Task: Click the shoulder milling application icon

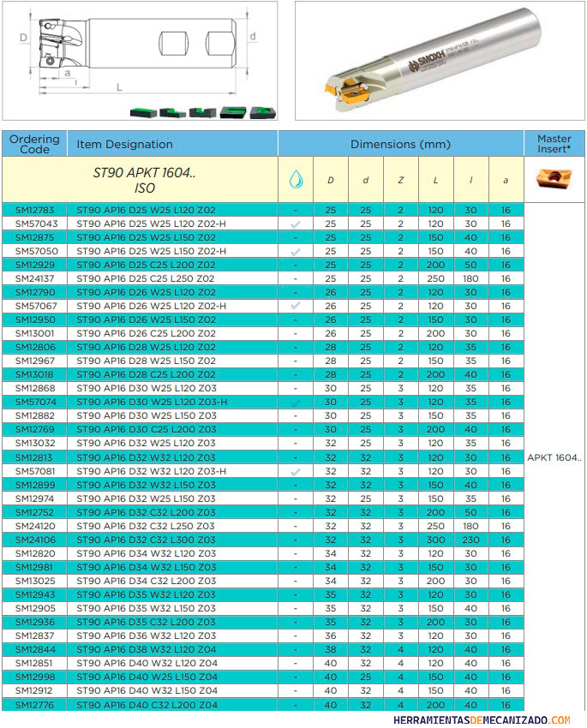Action: click(x=173, y=112)
